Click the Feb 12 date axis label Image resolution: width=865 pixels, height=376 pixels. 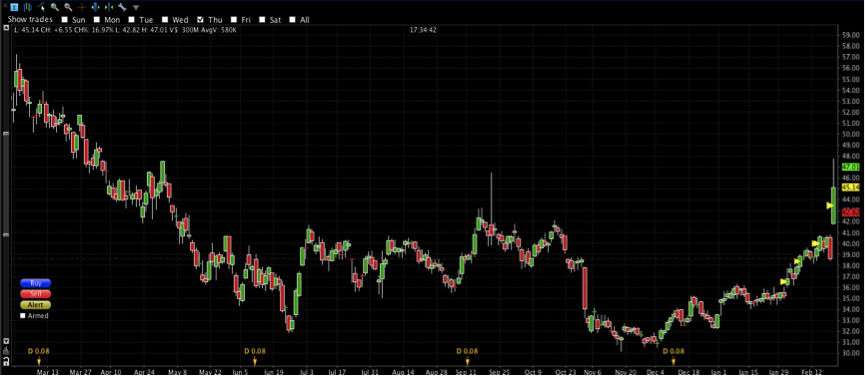click(x=811, y=372)
